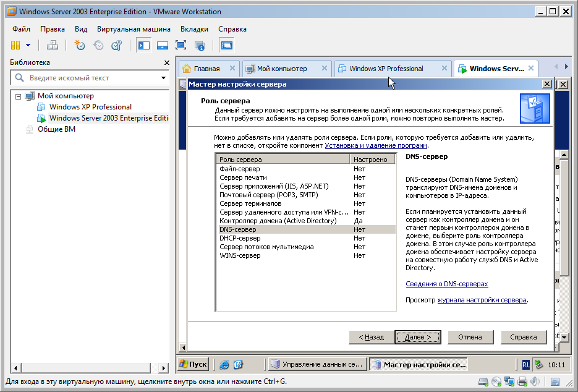Open the Установка и удаление программ link

tap(376, 145)
